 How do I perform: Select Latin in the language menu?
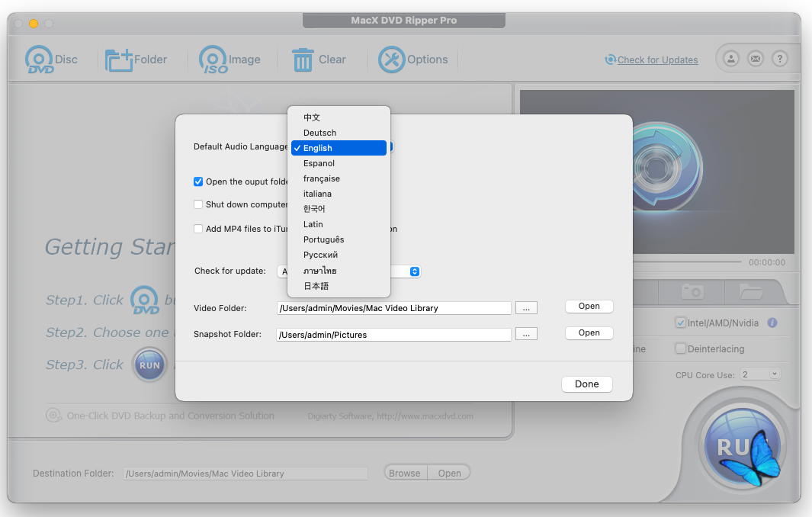point(339,224)
